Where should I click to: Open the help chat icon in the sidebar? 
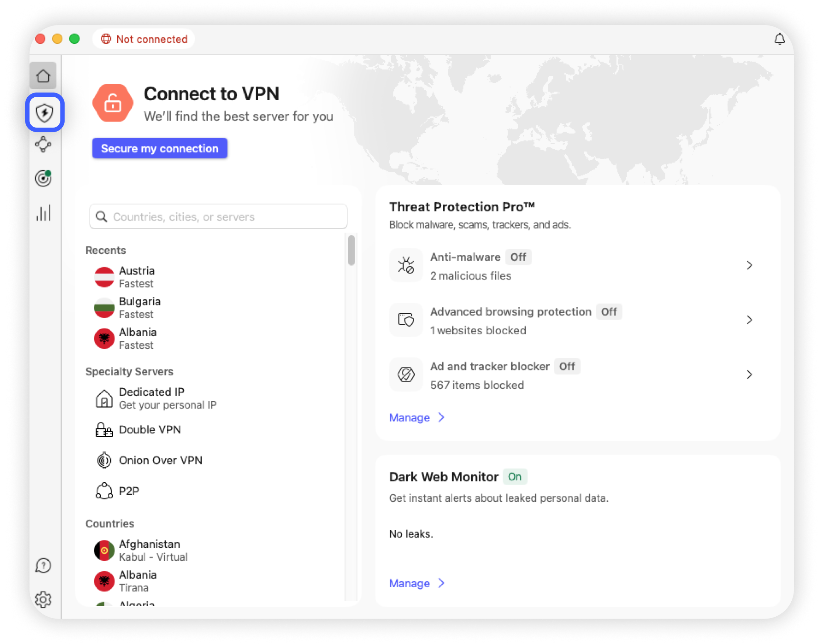[44, 565]
